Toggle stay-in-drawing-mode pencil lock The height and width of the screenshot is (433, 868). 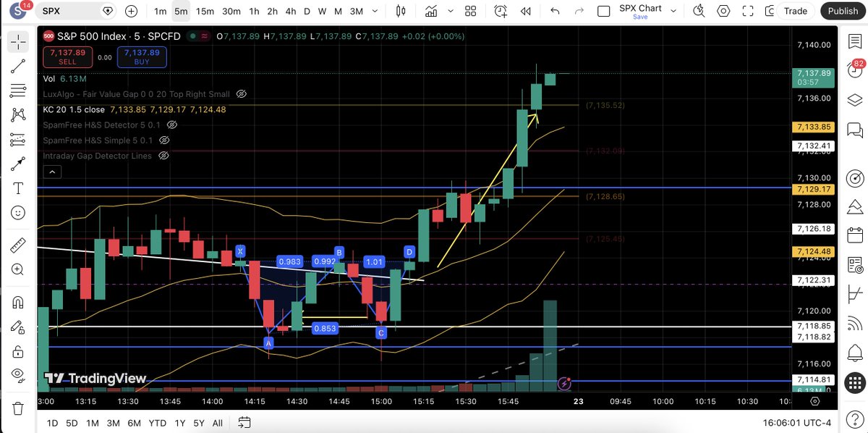point(18,327)
